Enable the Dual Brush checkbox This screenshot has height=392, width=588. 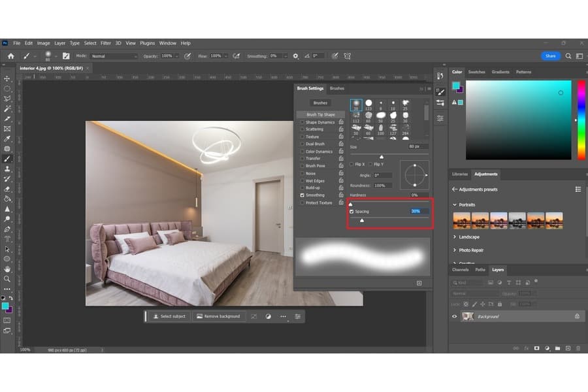point(302,144)
